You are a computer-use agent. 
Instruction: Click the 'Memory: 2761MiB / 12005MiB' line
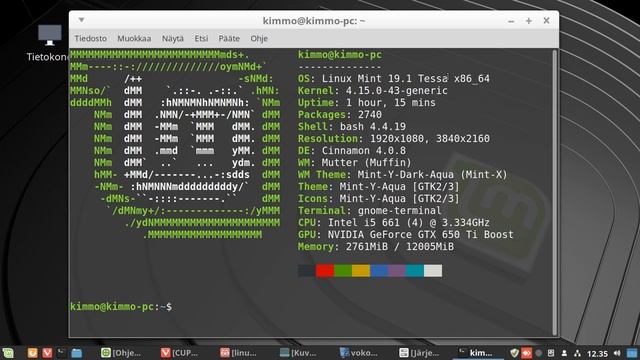(x=376, y=247)
